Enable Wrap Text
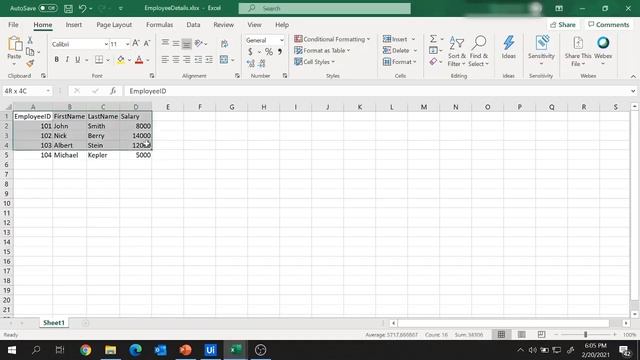This screenshot has height=360, width=640. [x=224, y=43]
